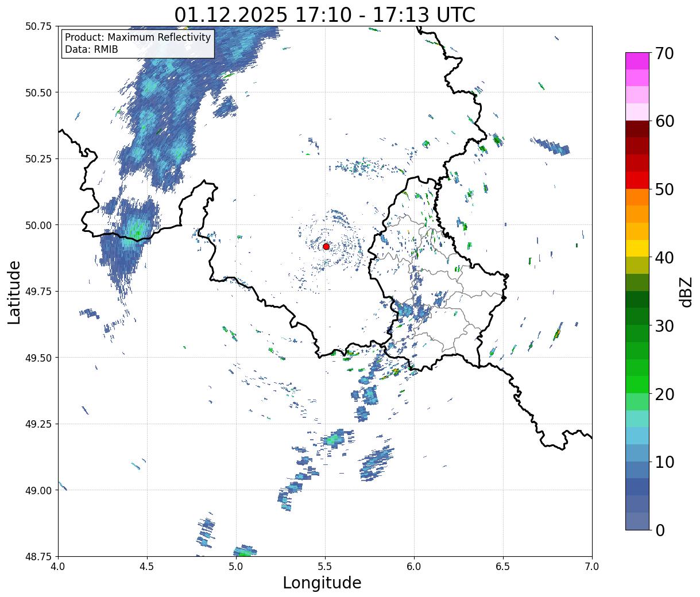Click the latitude tick label 48.75
Viewport: 700px width, 597px height.
[38, 557]
